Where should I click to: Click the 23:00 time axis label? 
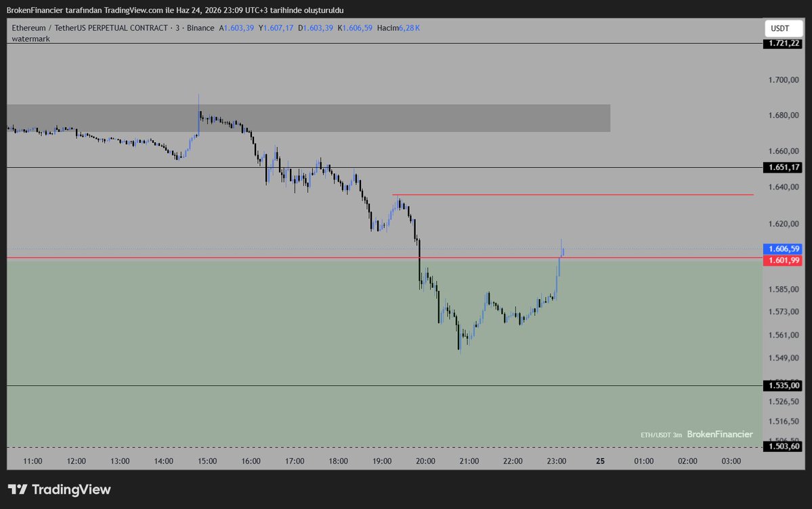pos(557,461)
